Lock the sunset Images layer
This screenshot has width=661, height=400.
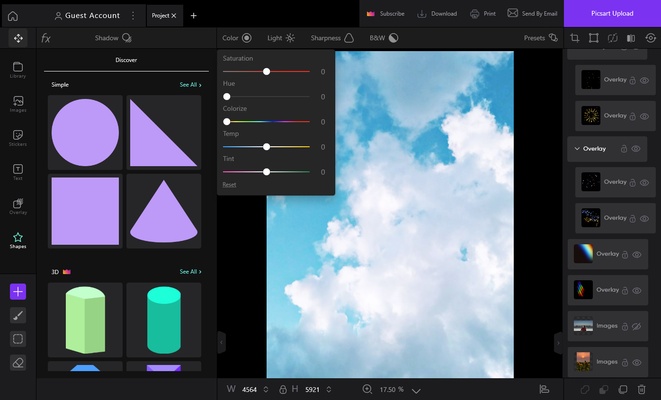click(625, 362)
